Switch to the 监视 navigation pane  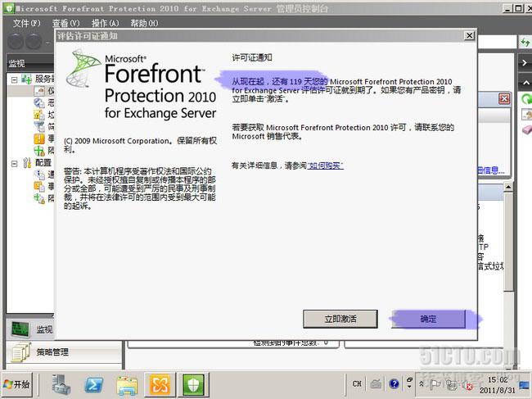pos(31,329)
